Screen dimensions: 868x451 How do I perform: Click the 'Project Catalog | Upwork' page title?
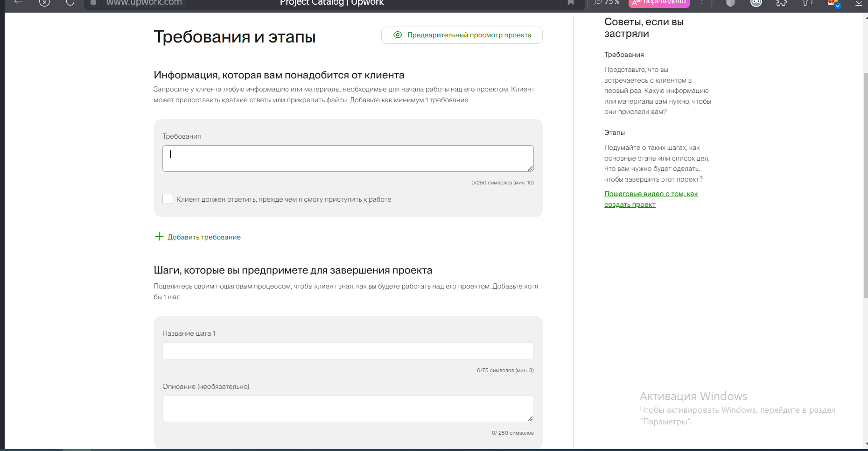(x=332, y=2)
